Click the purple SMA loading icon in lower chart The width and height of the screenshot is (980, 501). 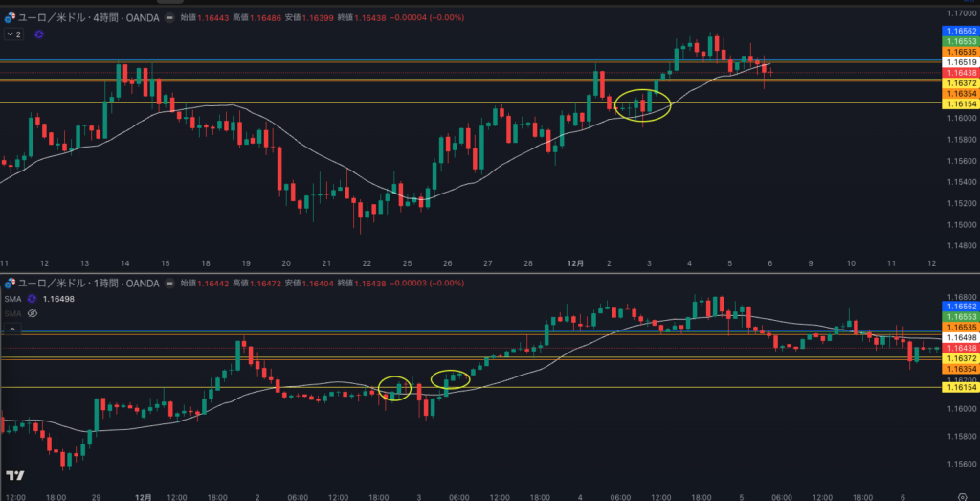(x=32, y=299)
